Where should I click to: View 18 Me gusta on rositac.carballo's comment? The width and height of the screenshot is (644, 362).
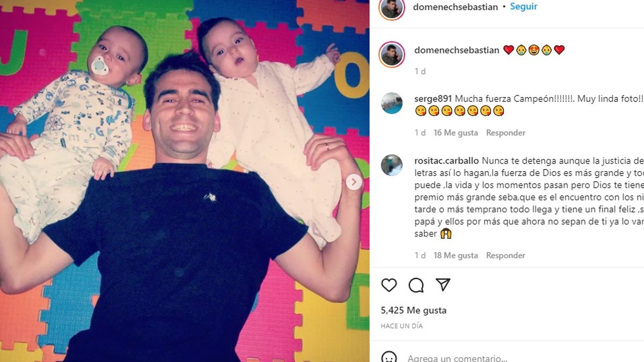456,255
